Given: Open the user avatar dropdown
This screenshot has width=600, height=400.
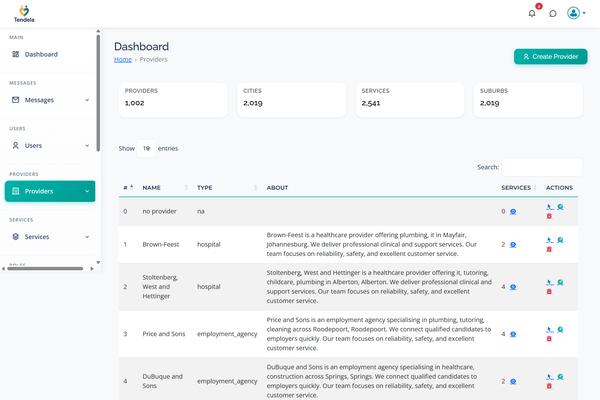Looking at the screenshot, I should (x=576, y=13).
